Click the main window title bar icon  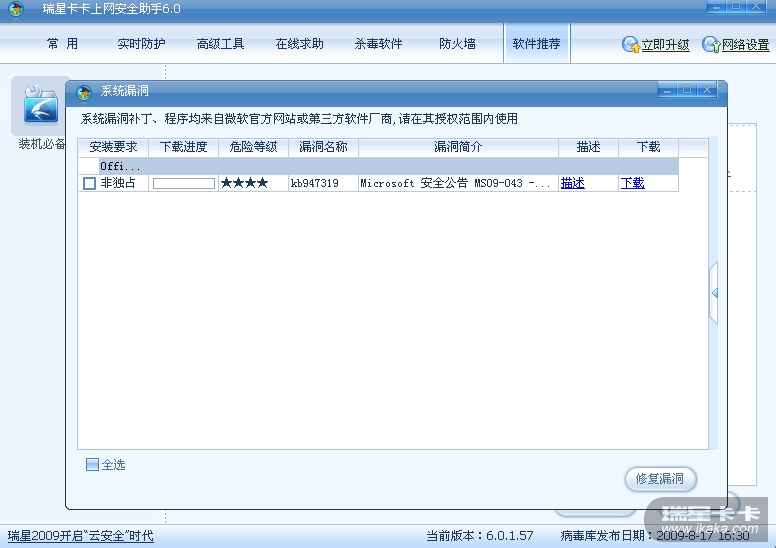(16, 8)
